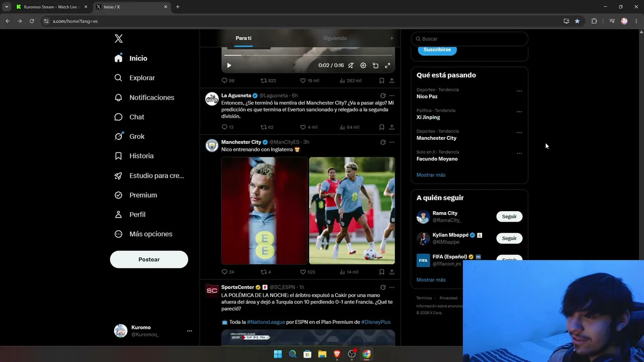644x362 pixels.
Task: Open video settings gear
Action: (363, 65)
